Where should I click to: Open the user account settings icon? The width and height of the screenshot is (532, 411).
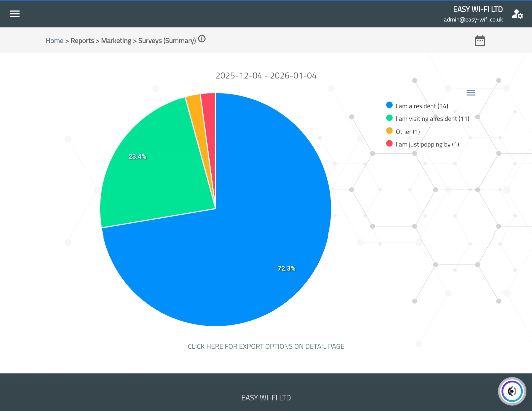[x=517, y=14]
